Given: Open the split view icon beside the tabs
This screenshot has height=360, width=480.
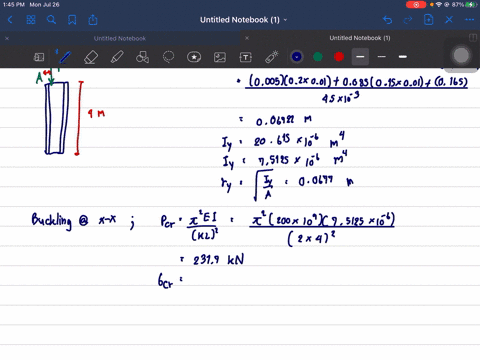Looking at the screenshot, I should (x=473, y=38).
